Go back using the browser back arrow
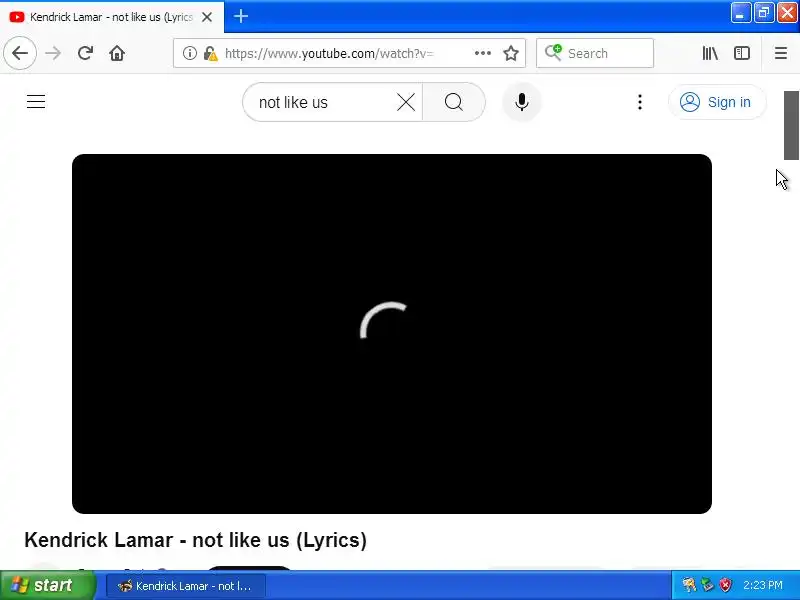 [20, 53]
